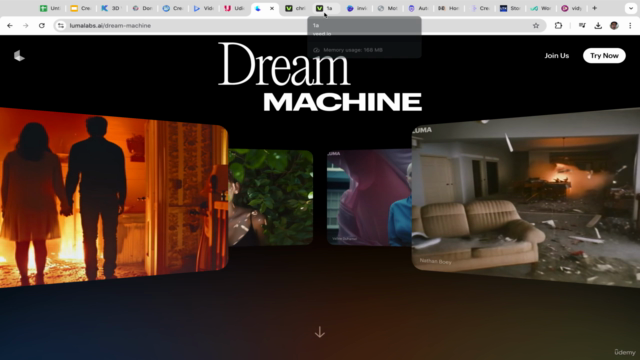Switch to the blue circle 'Cre' tab
Image resolution: width=640 pixels, height=360 pixels.
173,8
